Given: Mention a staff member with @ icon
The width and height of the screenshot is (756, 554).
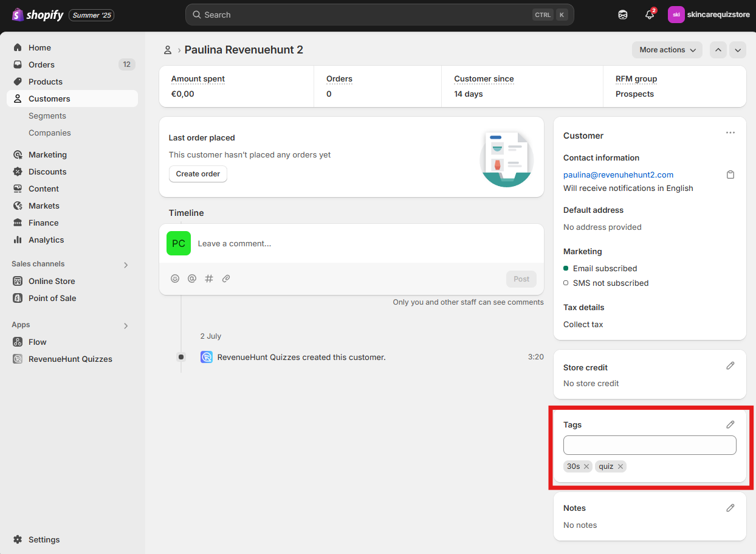Looking at the screenshot, I should [192, 279].
